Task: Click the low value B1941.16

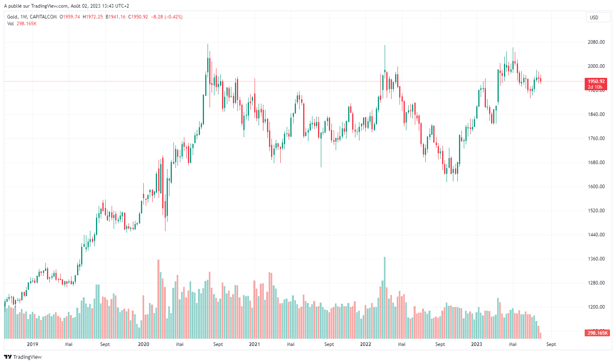Action: click(x=116, y=17)
